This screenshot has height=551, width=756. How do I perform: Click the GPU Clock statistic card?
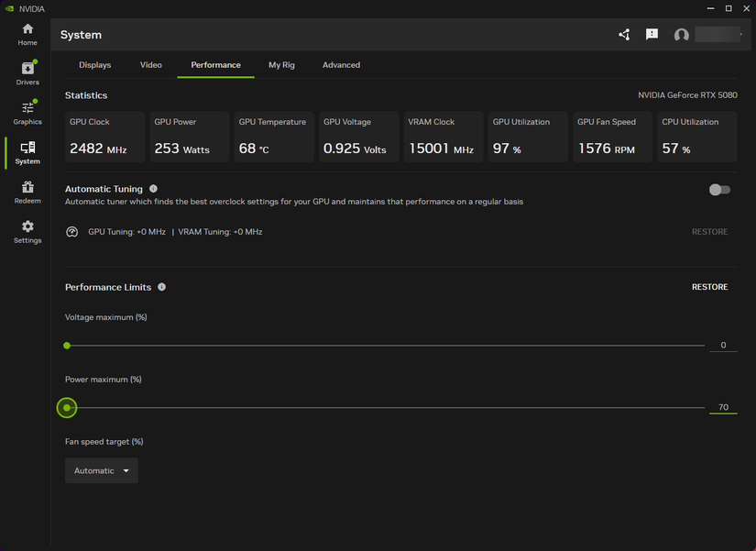coord(104,137)
